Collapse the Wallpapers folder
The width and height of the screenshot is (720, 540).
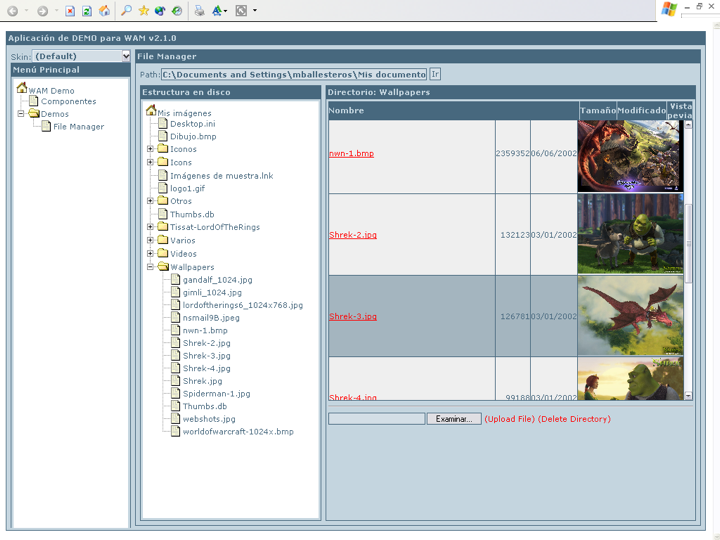click(x=150, y=267)
